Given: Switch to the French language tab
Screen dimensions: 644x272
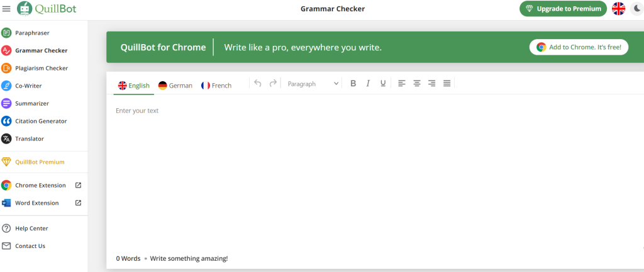Looking at the screenshot, I should 216,86.
